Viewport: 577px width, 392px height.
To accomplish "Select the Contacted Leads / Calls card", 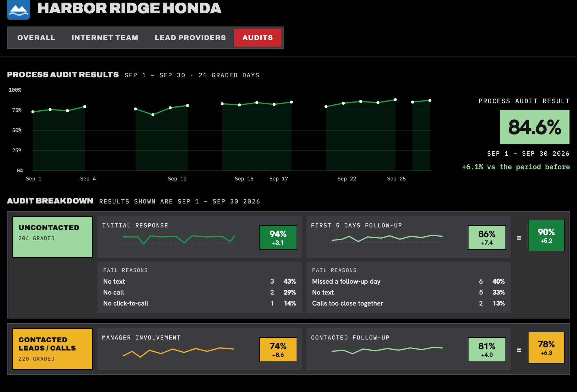I will (x=53, y=349).
